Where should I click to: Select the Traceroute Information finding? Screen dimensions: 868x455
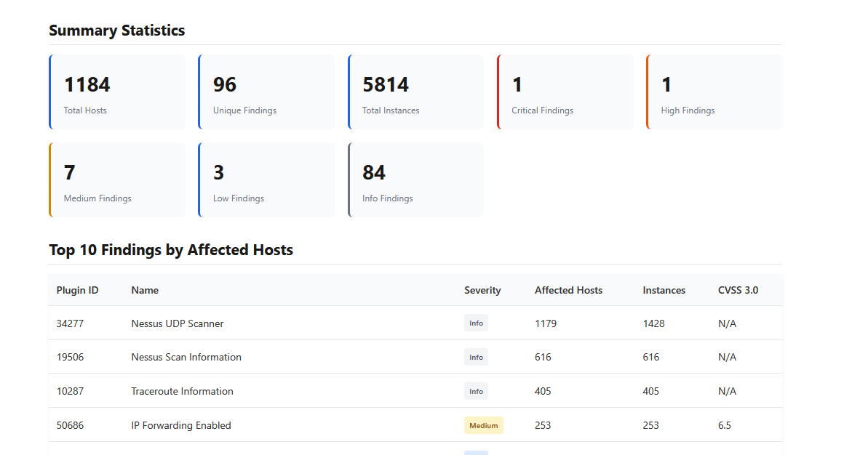[x=182, y=391]
